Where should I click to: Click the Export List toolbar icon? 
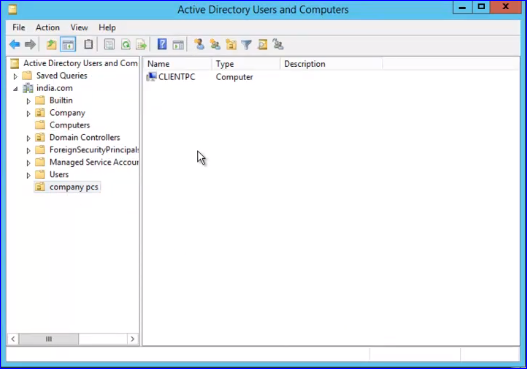(141, 44)
